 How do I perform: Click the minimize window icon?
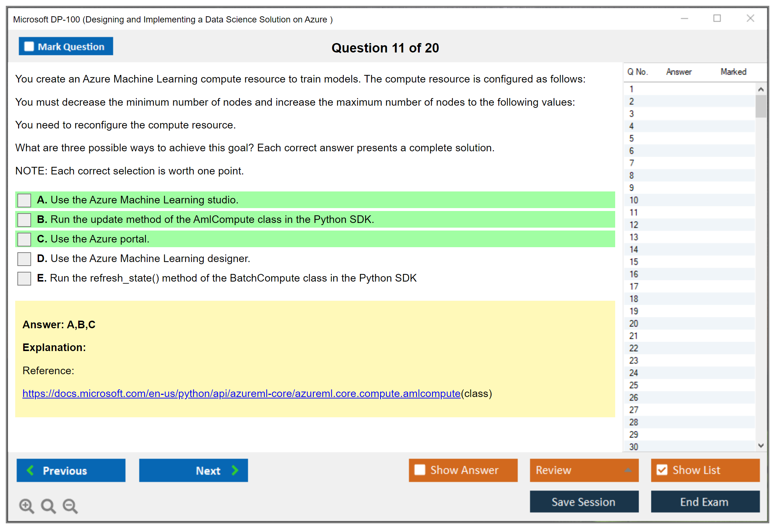click(x=684, y=18)
